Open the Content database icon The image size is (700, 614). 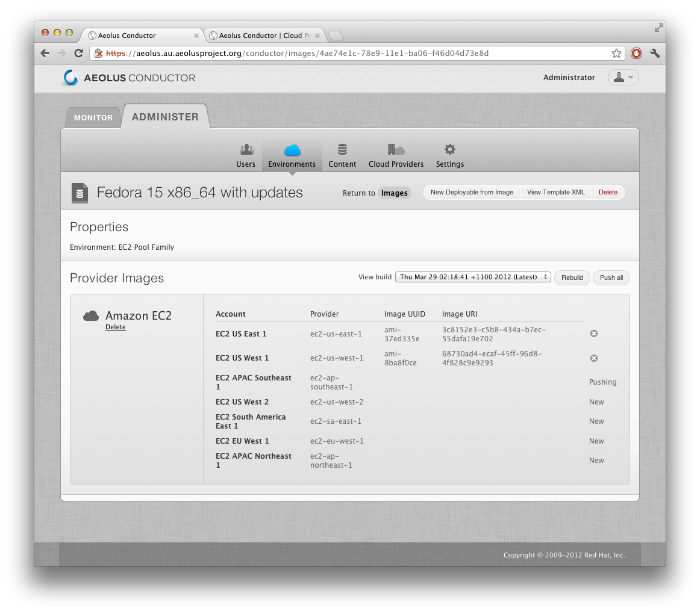tap(342, 149)
